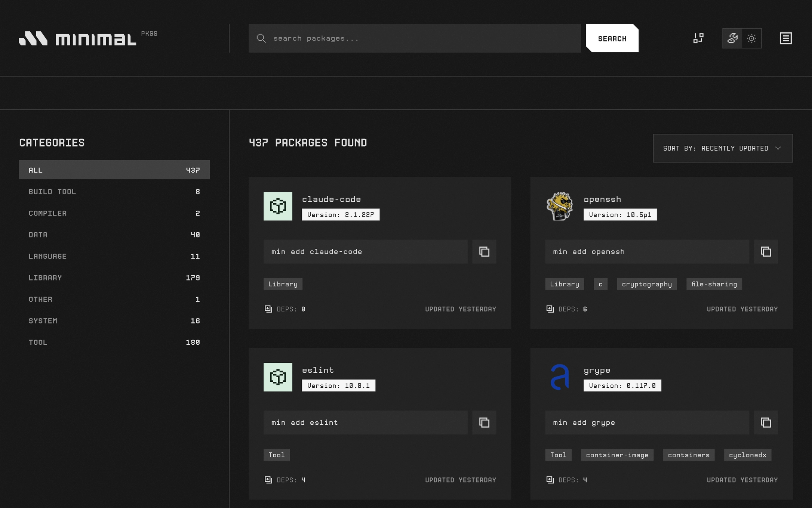This screenshot has height=508, width=812.
Task: Click the min add claude-code command text
Action: [x=317, y=252]
